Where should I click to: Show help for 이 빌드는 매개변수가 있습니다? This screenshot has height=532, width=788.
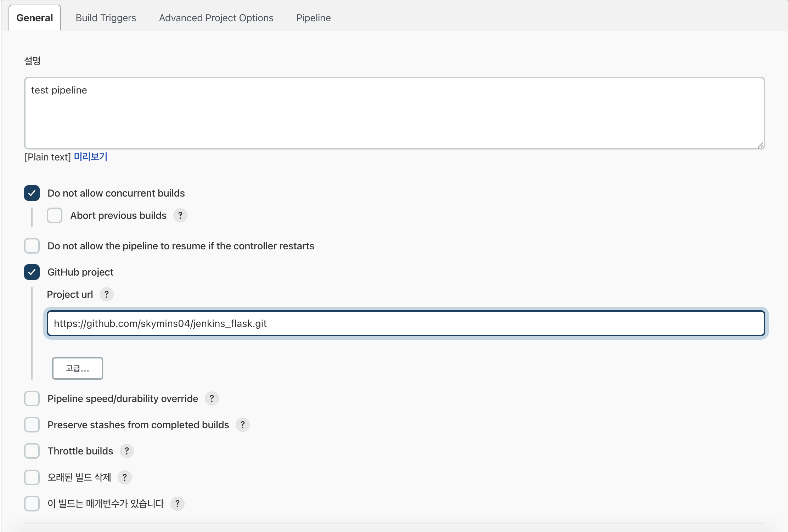pyautogui.click(x=177, y=503)
